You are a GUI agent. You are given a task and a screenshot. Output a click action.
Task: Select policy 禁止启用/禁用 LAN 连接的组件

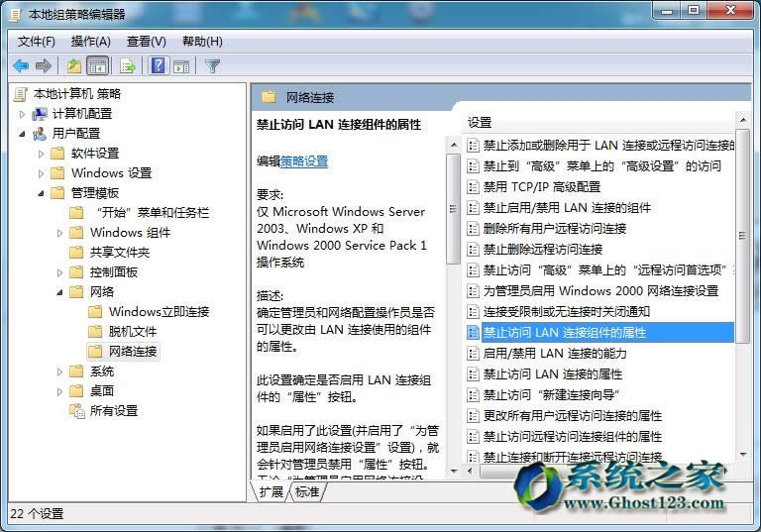point(567,208)
